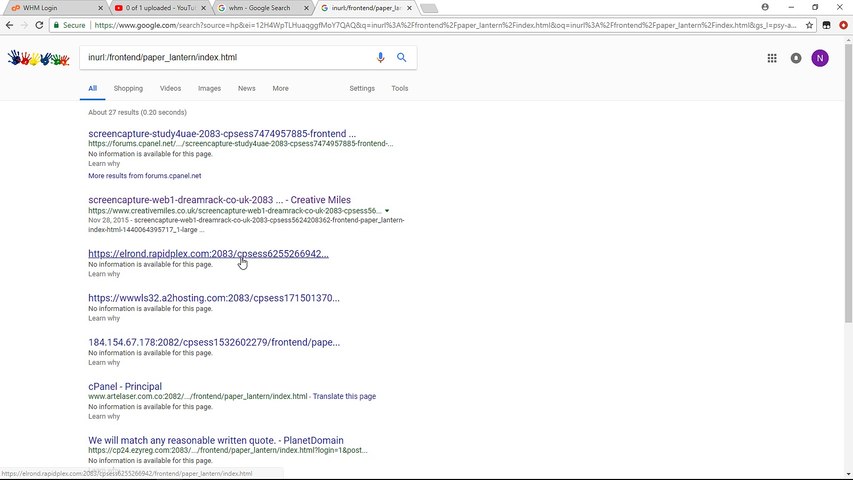Open a new tab button
The image size is (853, 480).
click(x=429, y=8)
